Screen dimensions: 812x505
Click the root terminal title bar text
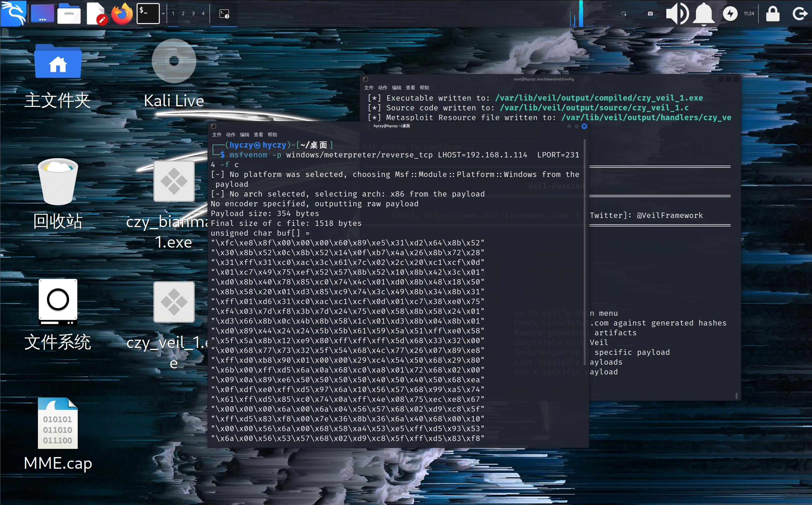[544, 79]
